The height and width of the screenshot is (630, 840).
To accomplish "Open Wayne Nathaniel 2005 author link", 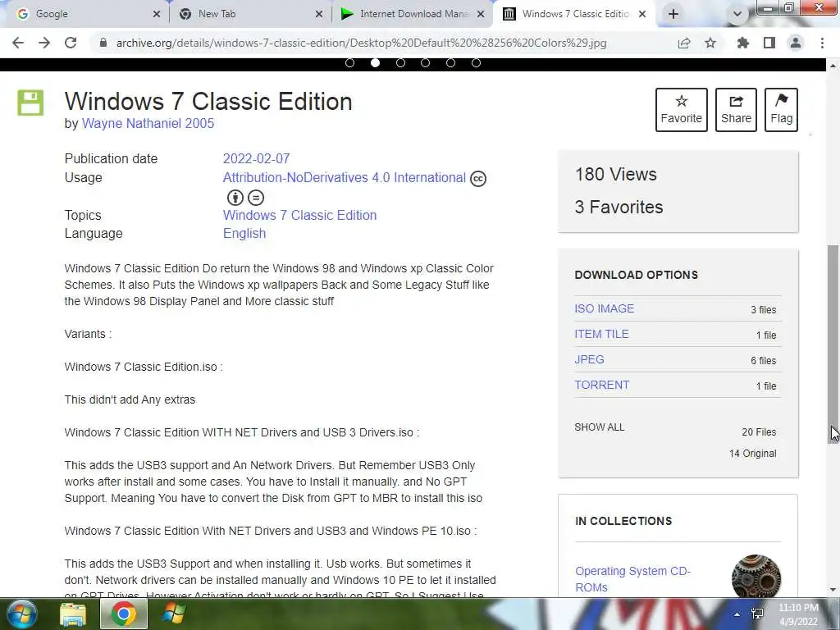I will click(148, 123).
